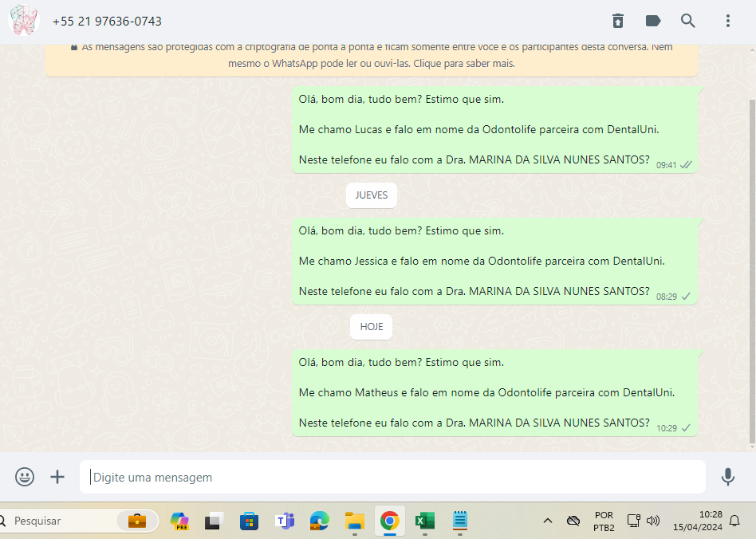This screenshot has height=539, width=756.
Task: Launch Microsoft Store from the taskbar
Action: click(x=250, y=521)
